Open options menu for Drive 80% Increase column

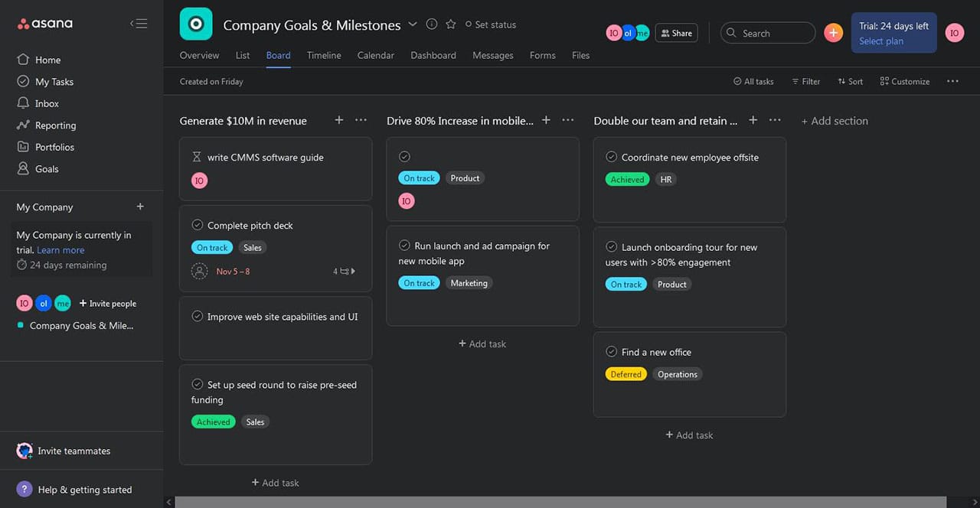568,120
